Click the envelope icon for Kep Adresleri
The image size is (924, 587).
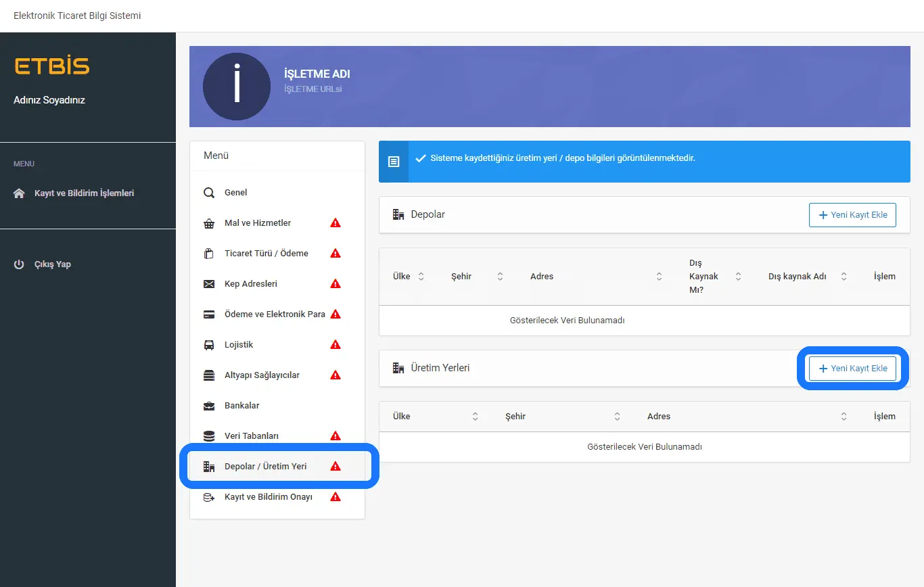(209, 284)
